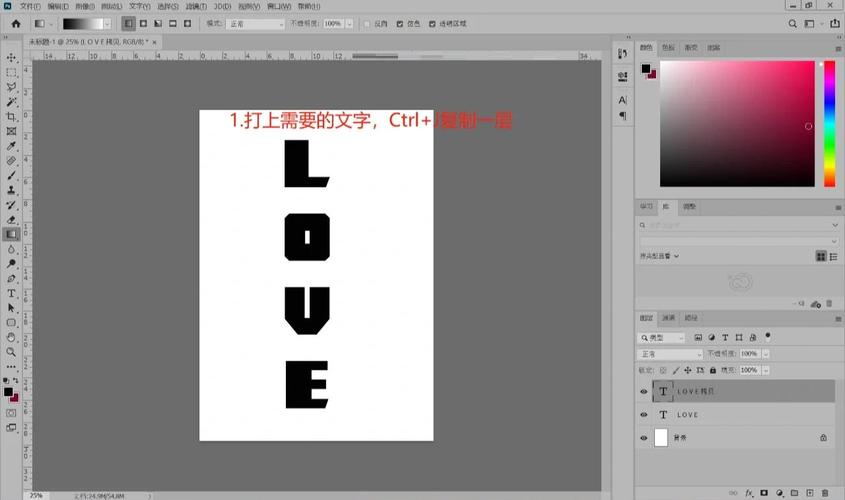Open the share icon at top right
This screenshot has width=845, height=500.
pos(835,24)
